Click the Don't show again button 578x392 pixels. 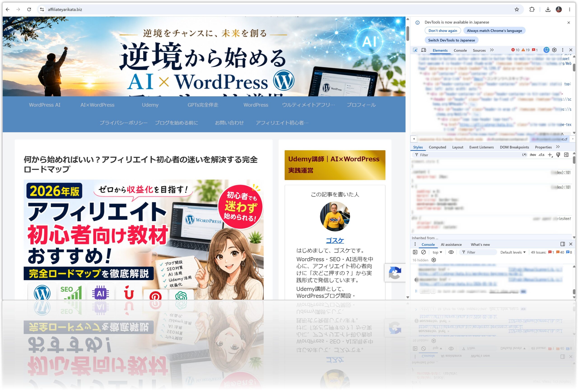pyautogui.click(x=443, y=30)
